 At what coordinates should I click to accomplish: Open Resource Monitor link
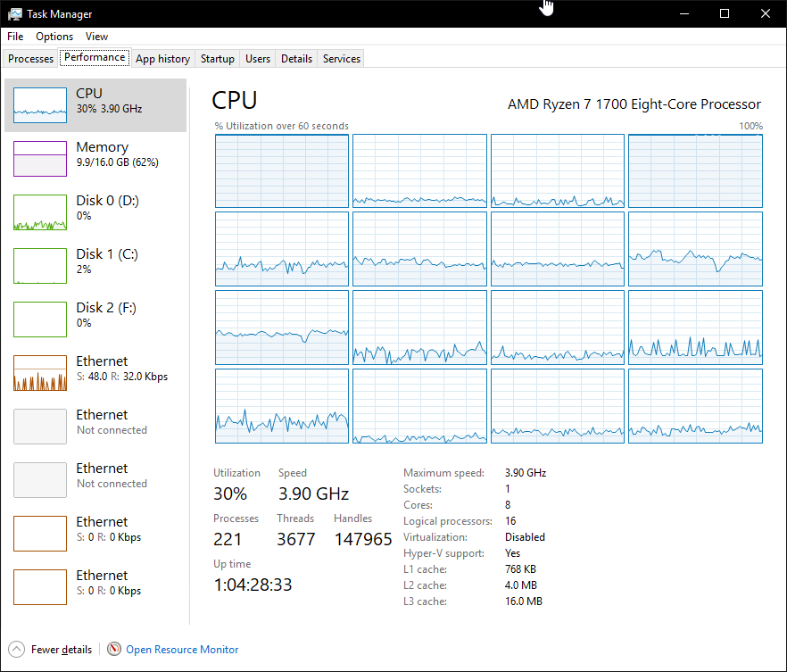coord(182,650)
